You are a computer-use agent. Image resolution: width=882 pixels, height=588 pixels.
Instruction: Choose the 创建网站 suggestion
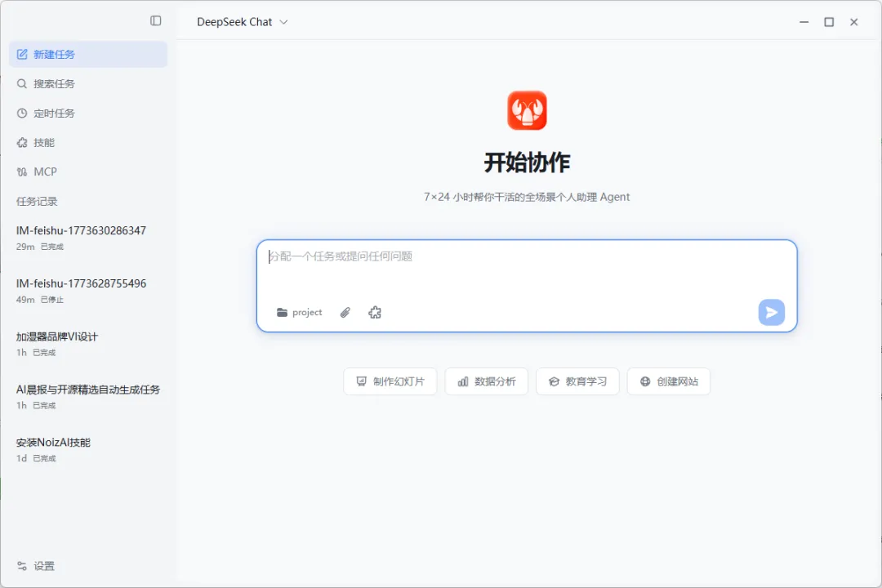[669, 381]
